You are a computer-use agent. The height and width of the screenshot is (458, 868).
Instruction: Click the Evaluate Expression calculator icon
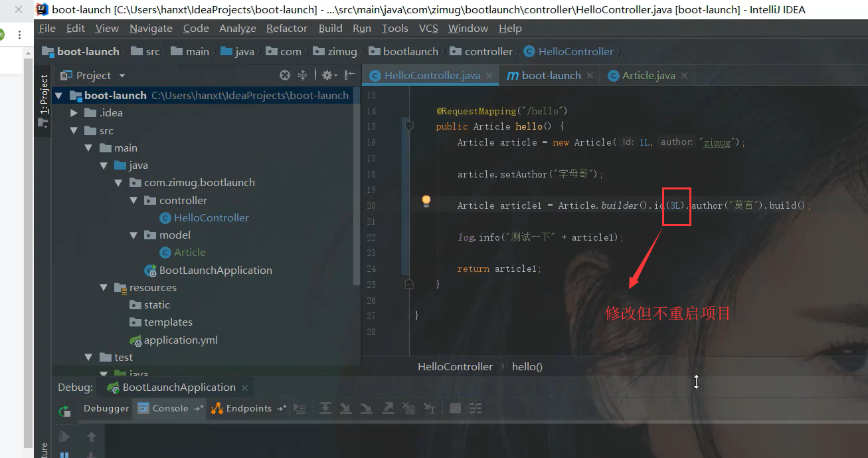(x=455, y=409)
